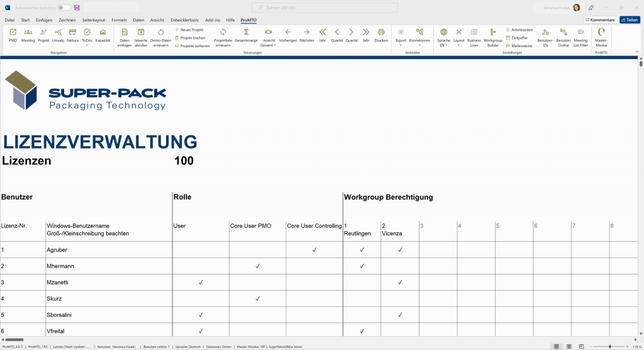This screenshot has width=644, height=350.
Task: Print using the Drucken icon
Action: [x=381, y=35]
